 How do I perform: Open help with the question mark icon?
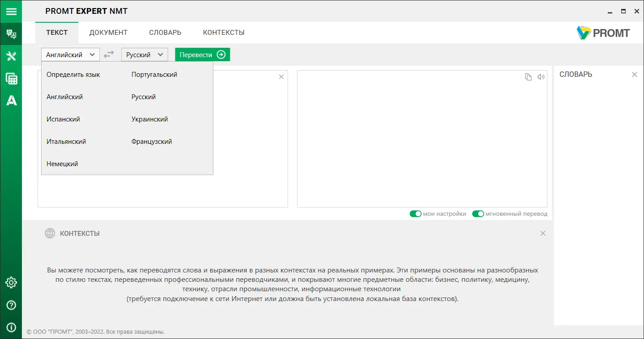[x=11, y=305]
